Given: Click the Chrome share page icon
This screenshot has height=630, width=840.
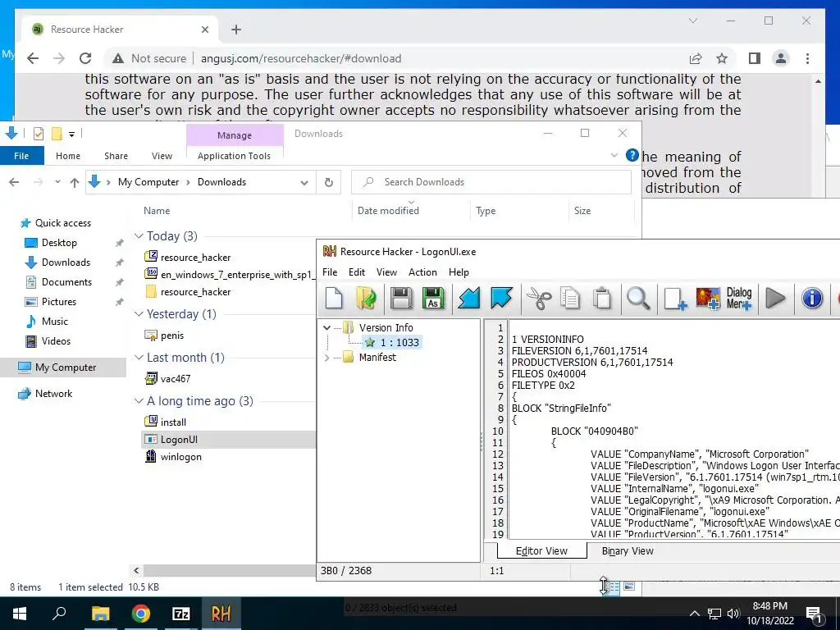Looking at the screenshot, I should pos(696,58).
